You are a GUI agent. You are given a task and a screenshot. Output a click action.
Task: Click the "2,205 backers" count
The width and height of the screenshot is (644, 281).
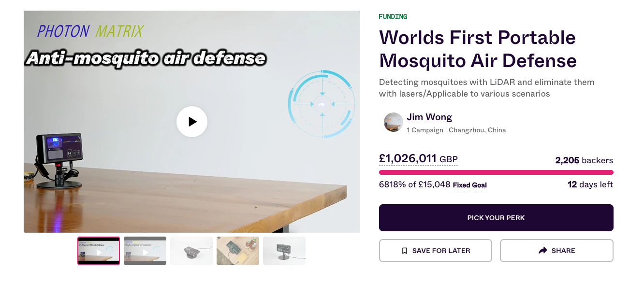point(584,160)
